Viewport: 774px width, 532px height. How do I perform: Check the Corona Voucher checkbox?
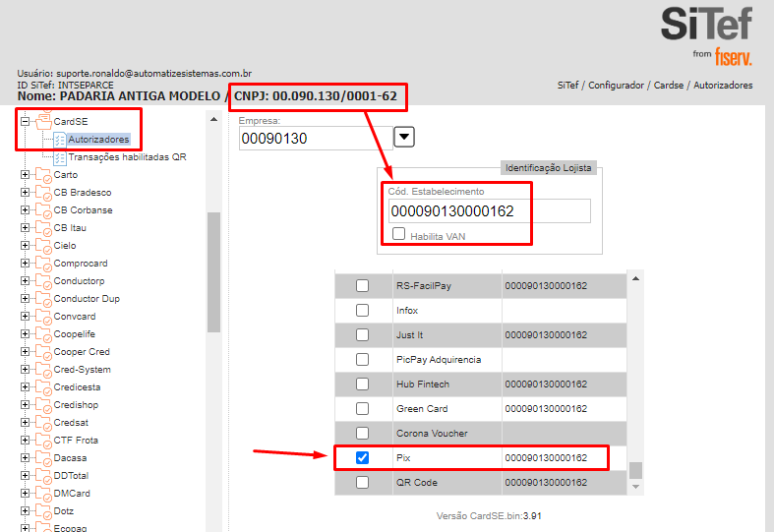point(362,434)
